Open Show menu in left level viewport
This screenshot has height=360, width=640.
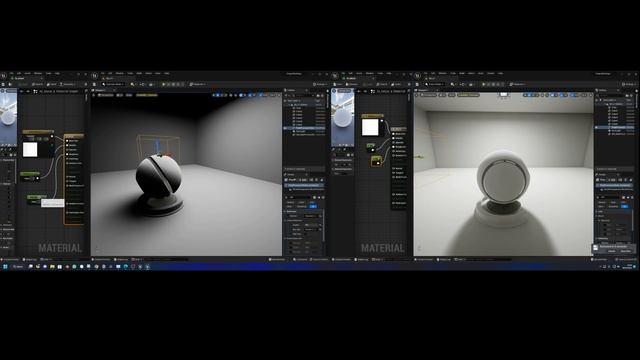129,95
